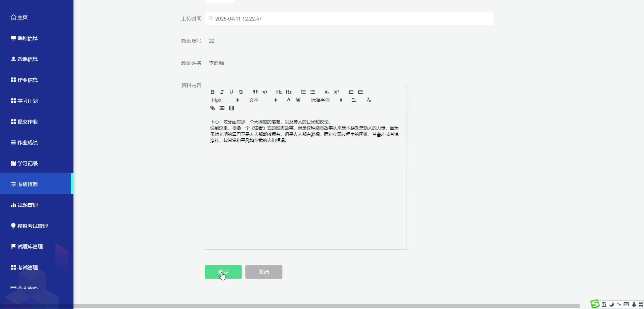The width and height of the screenshot is (644, 309).
Task: Insert a code block
Action: coord(265,92)
